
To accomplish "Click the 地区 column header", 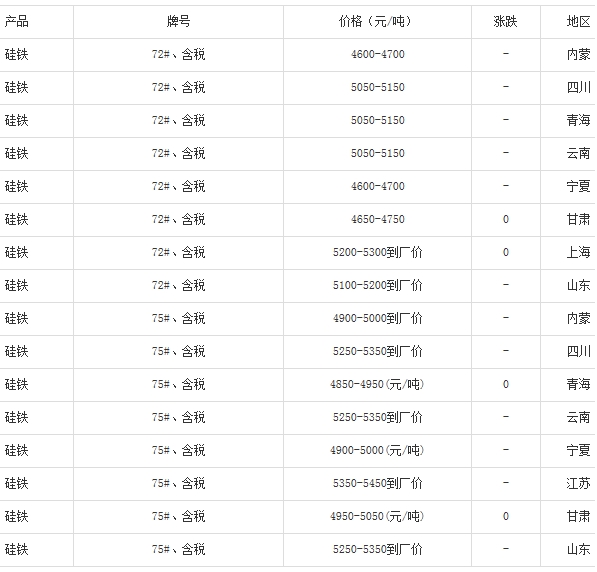I will pyautogui.click(x=578, y=22).
